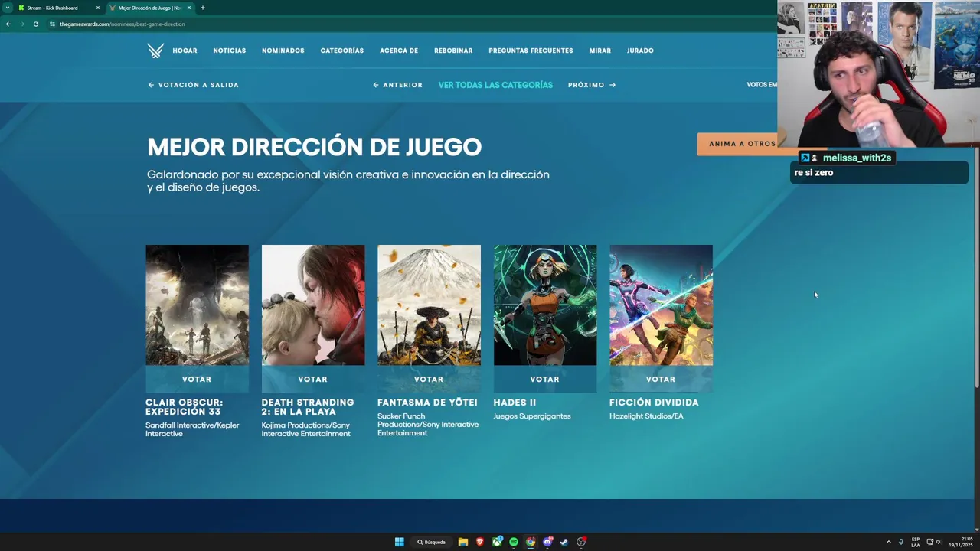
Task: Click the browser back arrow
Action: 8,24
